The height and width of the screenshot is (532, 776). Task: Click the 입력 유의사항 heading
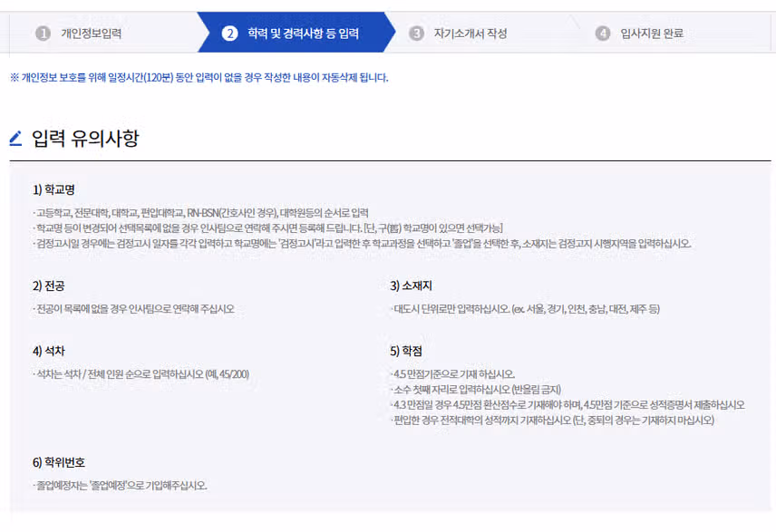[x=85, y=138]
